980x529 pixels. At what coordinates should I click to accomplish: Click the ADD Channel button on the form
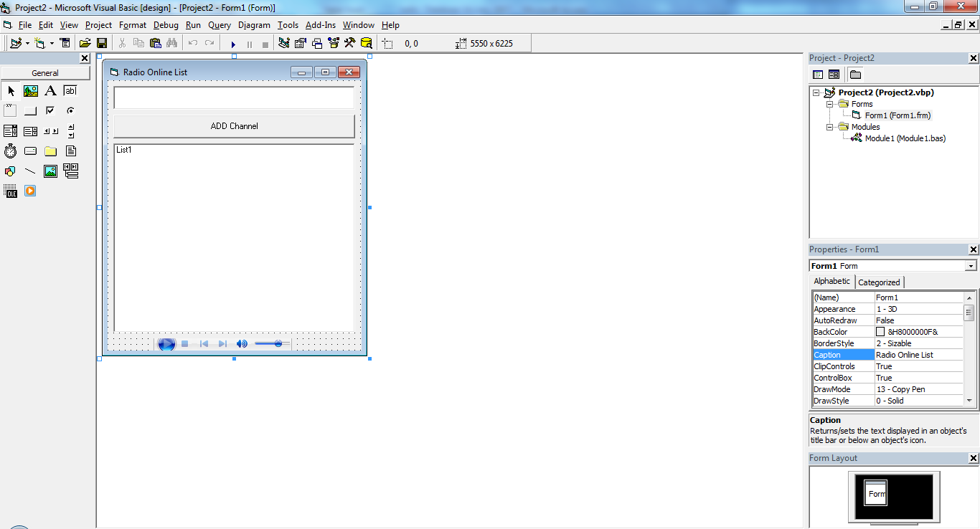[x=233, y=125]
